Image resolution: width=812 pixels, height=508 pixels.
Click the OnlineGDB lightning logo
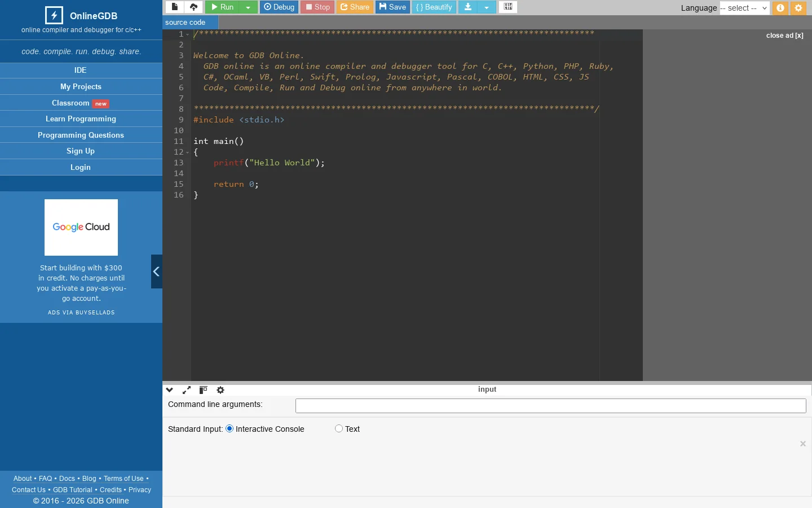pos(54,15)
